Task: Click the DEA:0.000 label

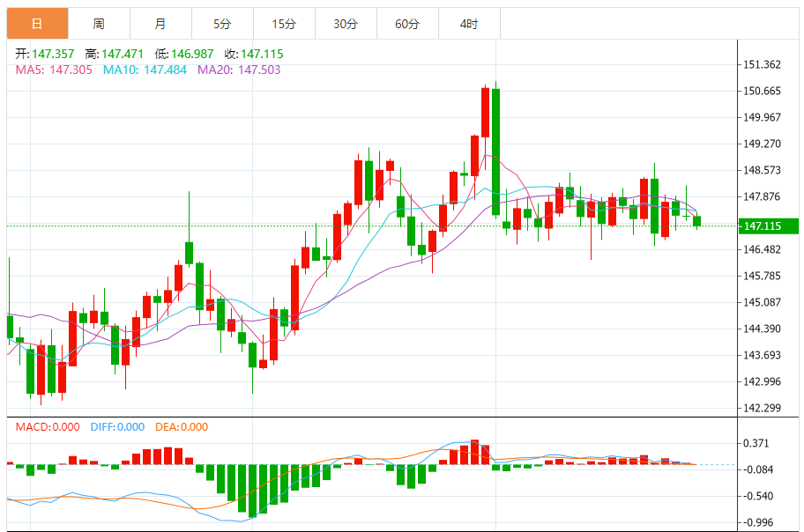Action: point(182,427)
